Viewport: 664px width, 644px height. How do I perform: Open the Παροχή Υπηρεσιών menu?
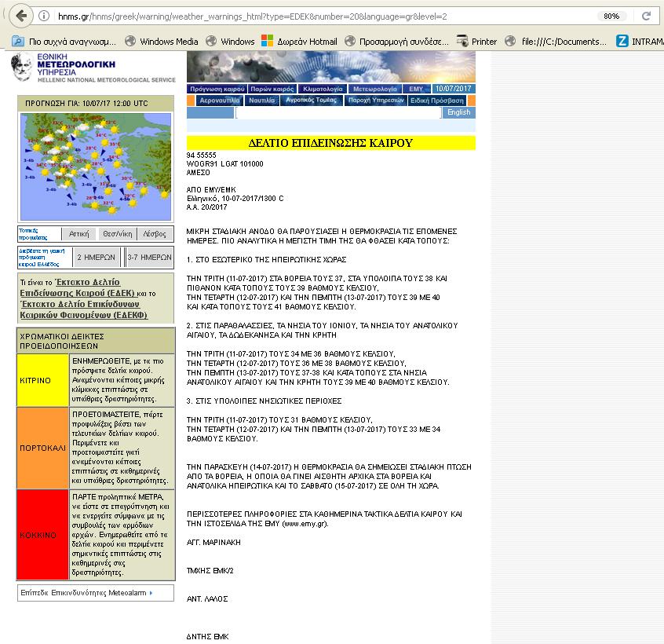pos(376,101)
